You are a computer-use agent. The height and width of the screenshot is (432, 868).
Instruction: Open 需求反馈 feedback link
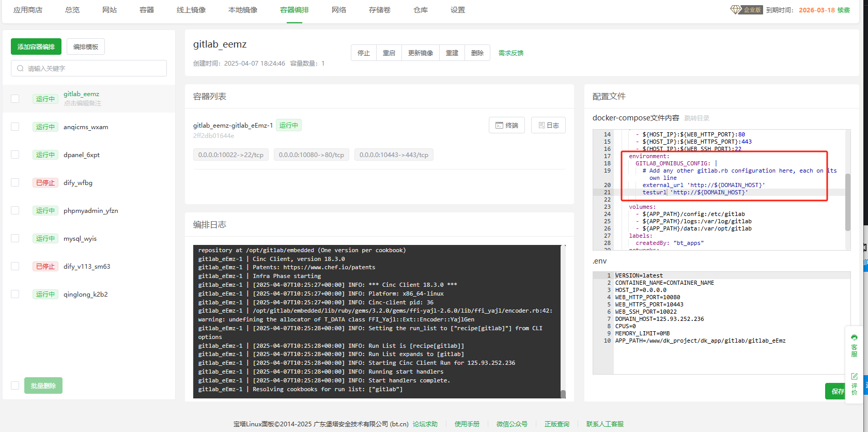point(511,53)
